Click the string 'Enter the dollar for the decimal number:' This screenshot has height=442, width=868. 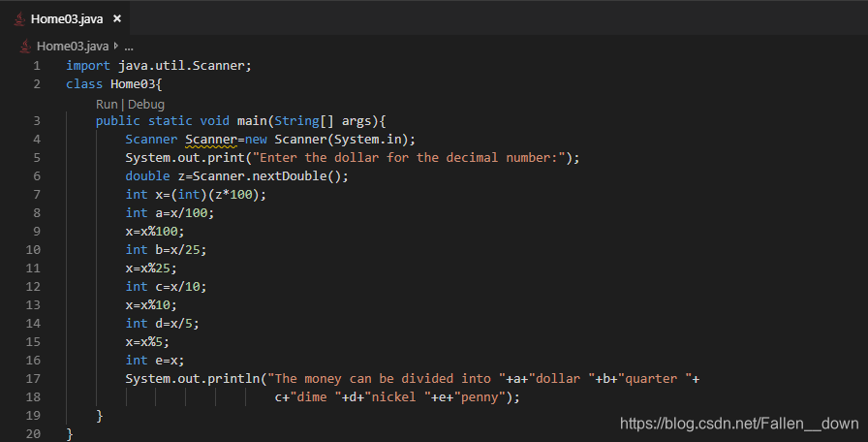pos(409,158)
